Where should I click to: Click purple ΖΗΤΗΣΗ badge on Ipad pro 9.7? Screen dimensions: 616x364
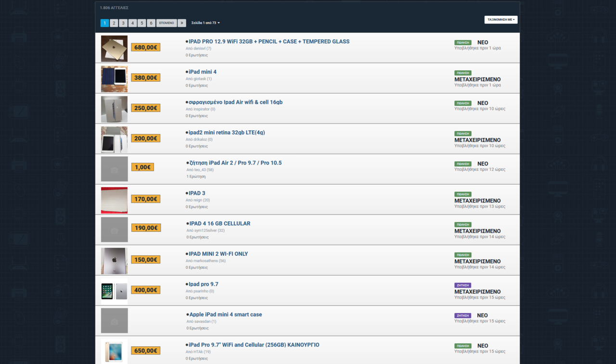tap(463, 285)
